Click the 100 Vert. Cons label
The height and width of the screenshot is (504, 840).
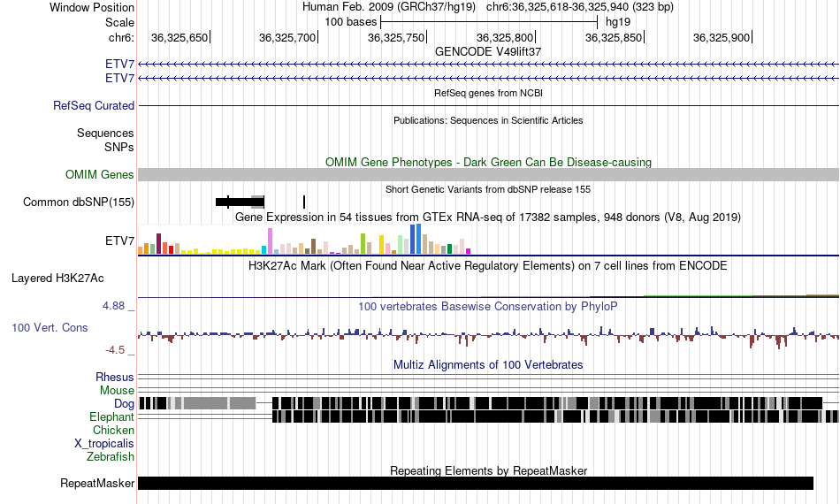pyautogui.click(x=50, y=327)
